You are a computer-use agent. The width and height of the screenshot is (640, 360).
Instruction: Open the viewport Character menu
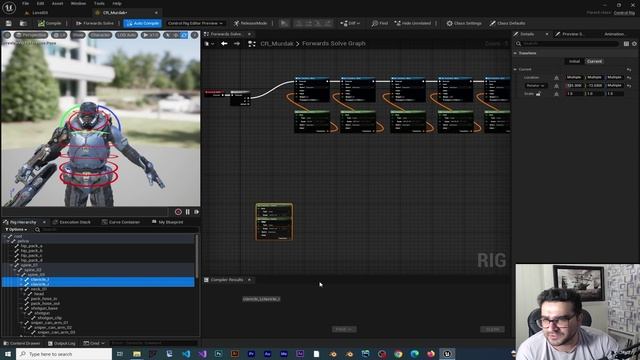pos(100,35)
